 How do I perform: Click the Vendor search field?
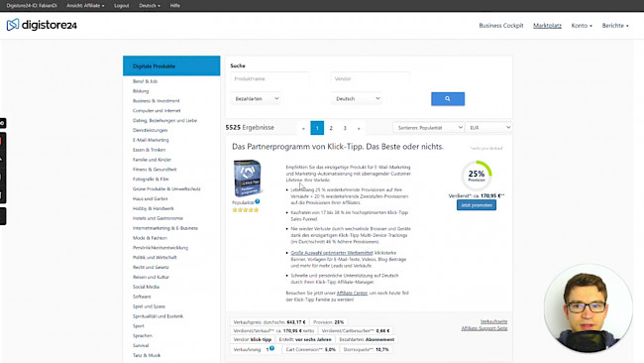point(371,78)
